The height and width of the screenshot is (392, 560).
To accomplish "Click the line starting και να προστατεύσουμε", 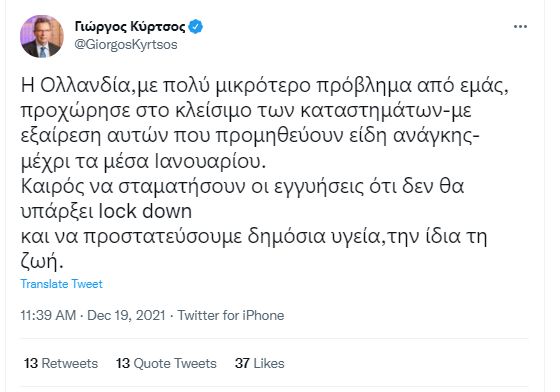I will [254, 237].
